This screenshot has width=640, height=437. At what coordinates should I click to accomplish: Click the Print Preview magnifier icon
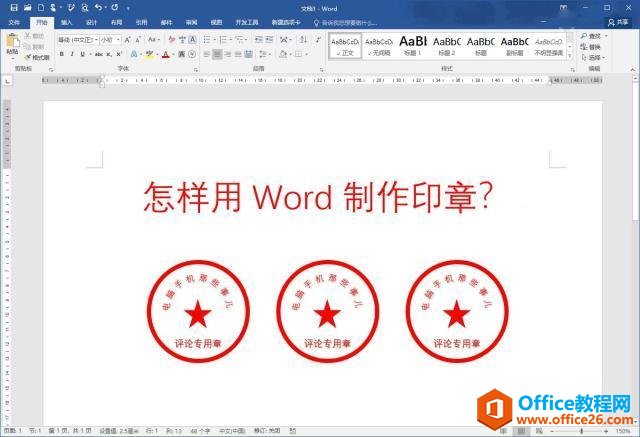coord(84,7)
